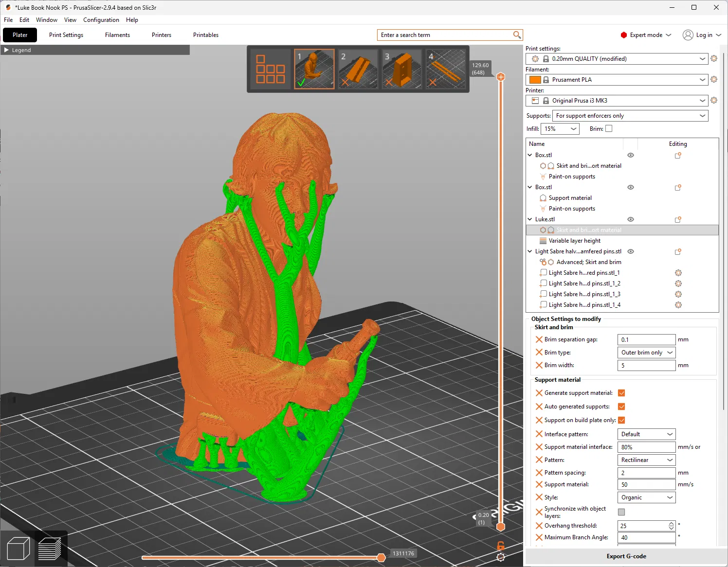
Task: Open the Print Settings tab
Action: [x=66, y=35]
